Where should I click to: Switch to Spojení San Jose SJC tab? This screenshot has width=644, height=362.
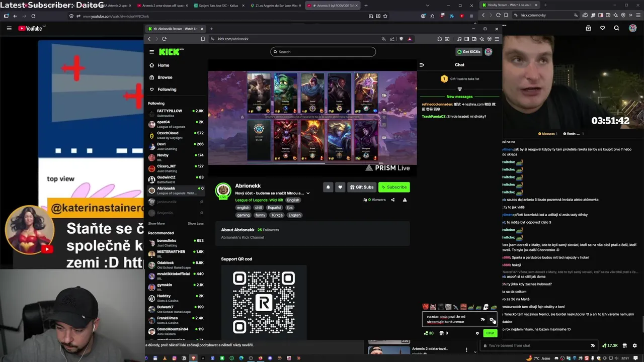(219, 6)
